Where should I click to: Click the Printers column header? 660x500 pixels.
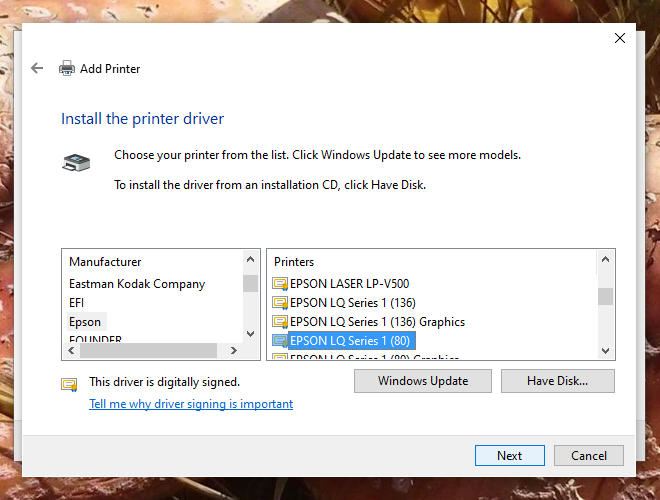(294, 262)
